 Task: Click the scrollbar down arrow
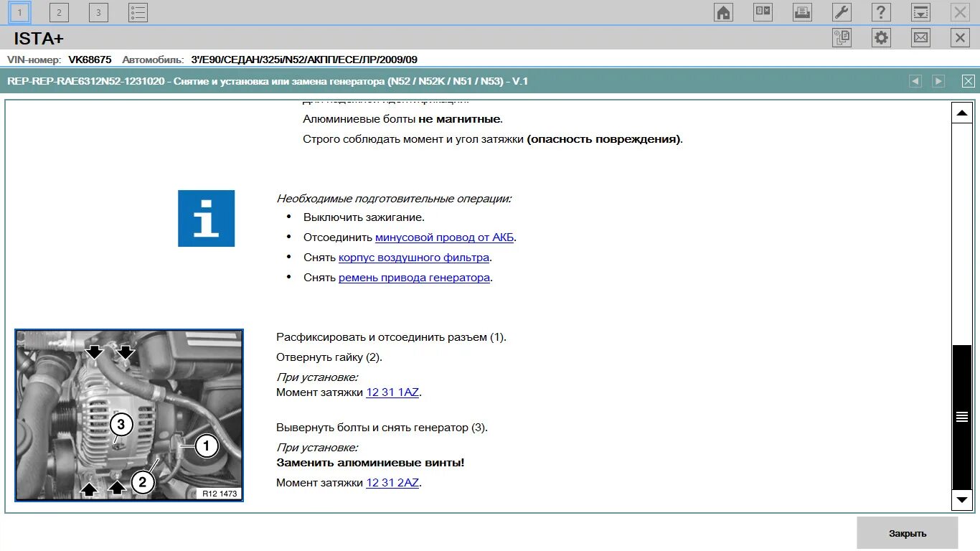[x=962, y=499]
